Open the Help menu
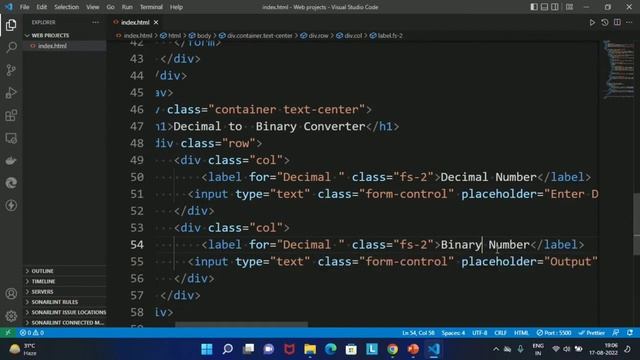Screen dimensions: 640x360 click(x=176, y=7)
